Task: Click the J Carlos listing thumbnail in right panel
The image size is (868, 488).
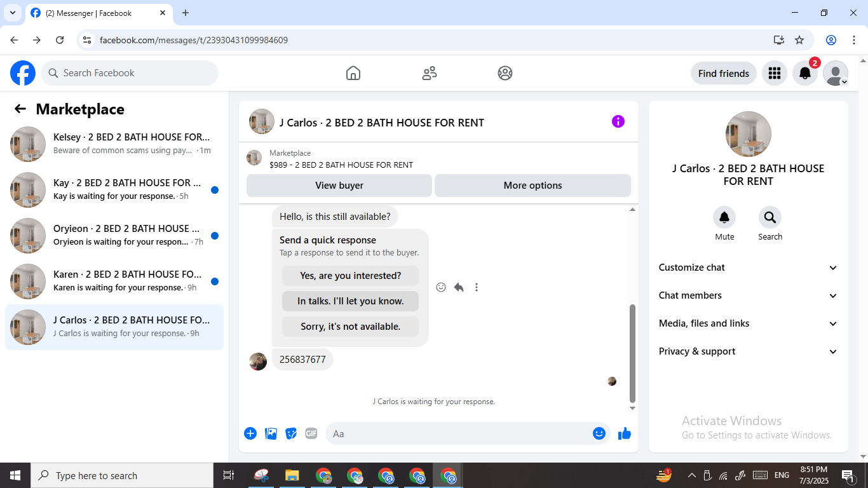Action: point(749,134)
